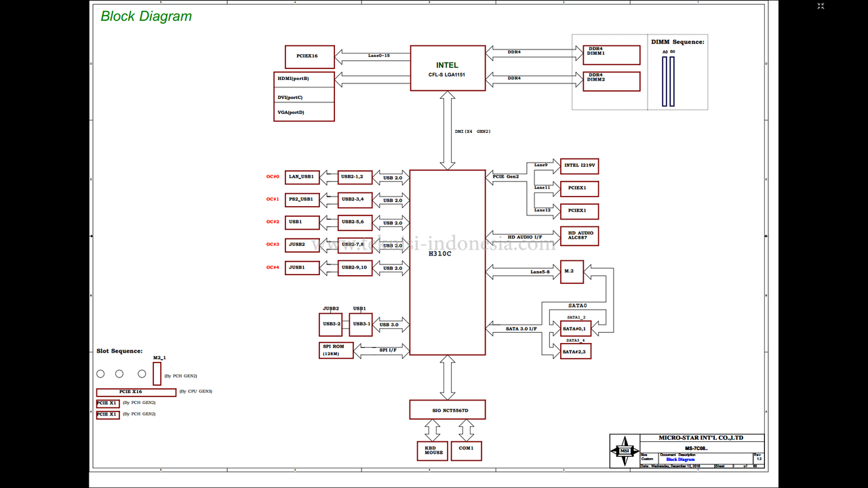The height and width of the screenshot is (488, 868).
Task: Click the USB2-3,4 port block
Action: (355, 199)
